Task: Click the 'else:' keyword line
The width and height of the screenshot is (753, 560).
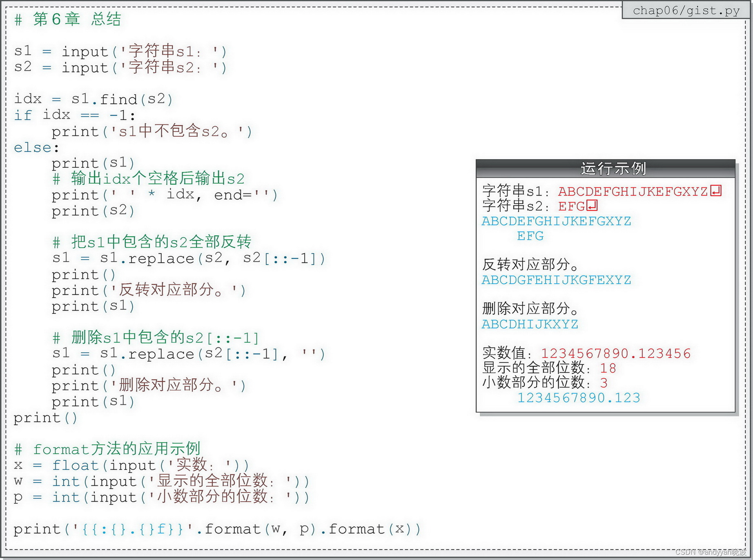Action: pyautogui.click(x=36, y=147)
